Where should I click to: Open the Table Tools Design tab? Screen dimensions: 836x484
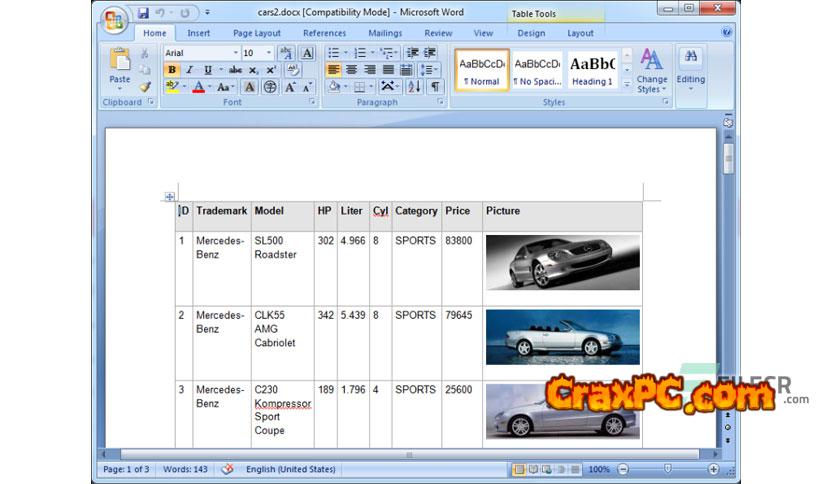click(x=531, y=33)
